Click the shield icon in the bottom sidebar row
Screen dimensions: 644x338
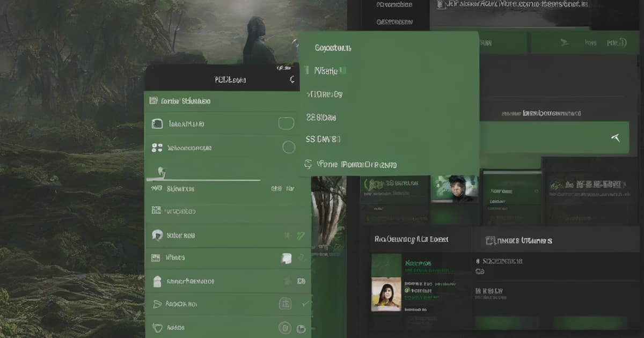[157, 327]
